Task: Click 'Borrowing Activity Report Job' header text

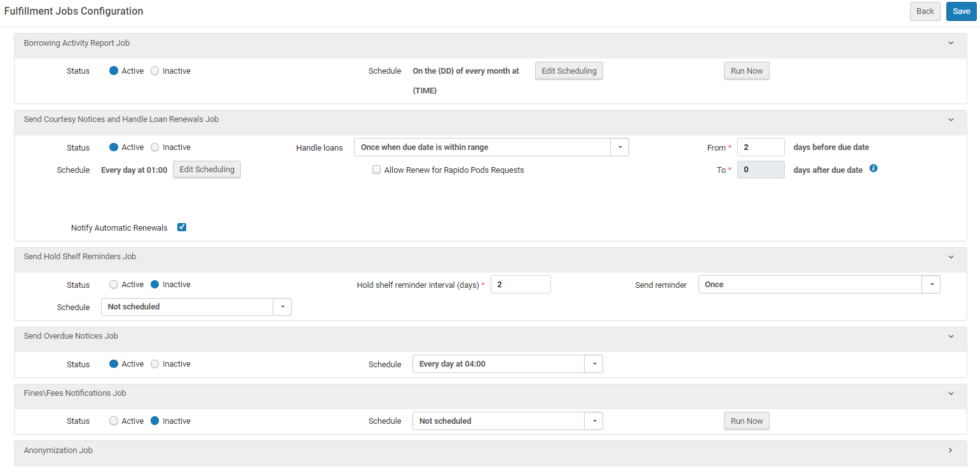Action: [77, 43]
